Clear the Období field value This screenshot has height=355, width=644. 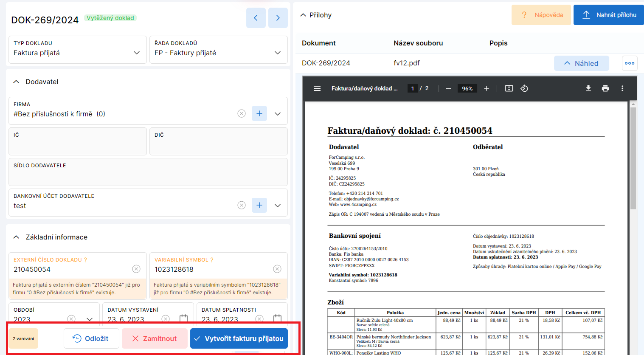coord(71,319)
